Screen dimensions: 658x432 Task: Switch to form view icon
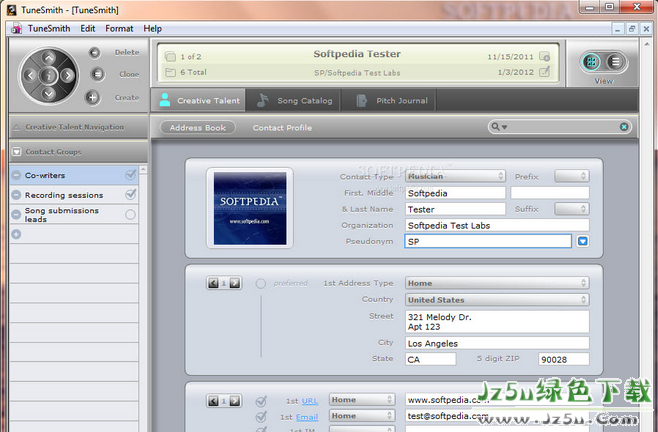(x=591, y=62)
